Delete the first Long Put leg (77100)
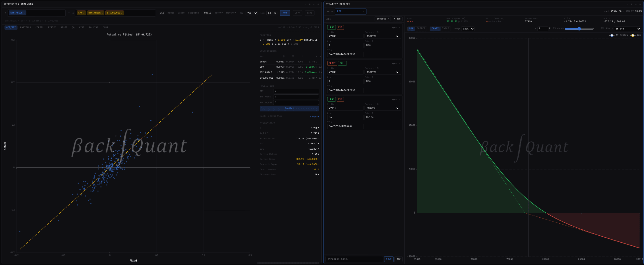Screen dimensions: 644x265 click(x=399, y=27)
